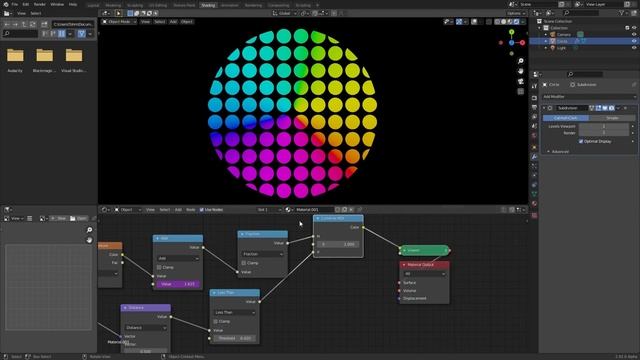The width and height of the screenshot is (640, 360).
Task: Open the Material properties tab icon
Action: click(534, 204)
